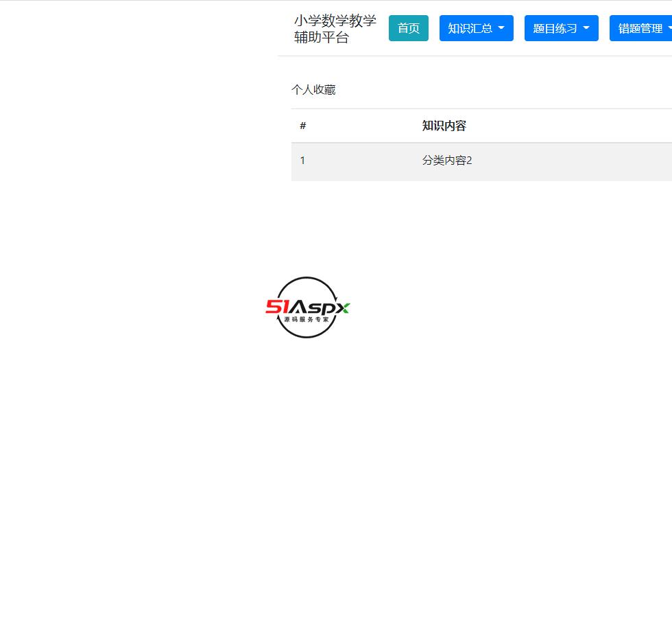Open the 错题管理 dropdown menu

click(x=641, y=28)
